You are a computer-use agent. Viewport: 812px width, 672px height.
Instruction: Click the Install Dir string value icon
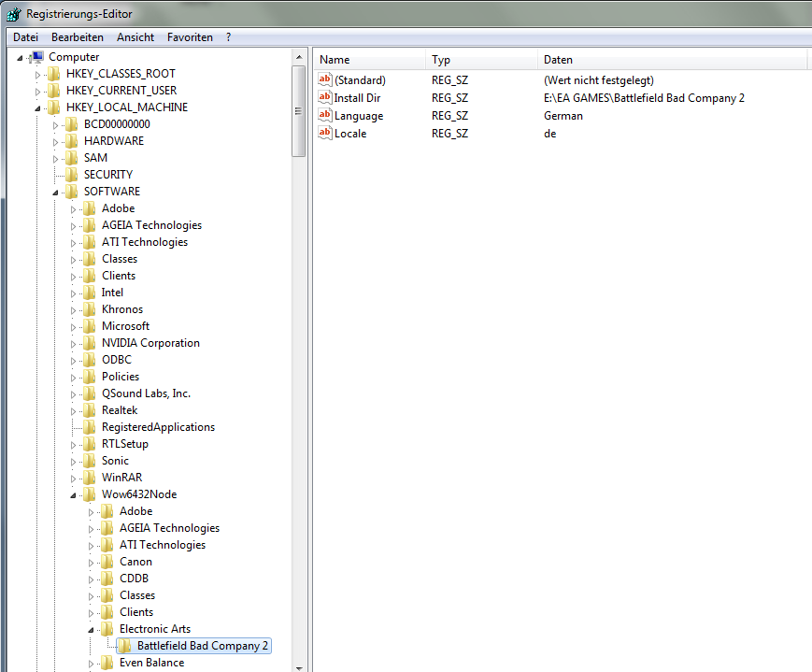[324, 97]
